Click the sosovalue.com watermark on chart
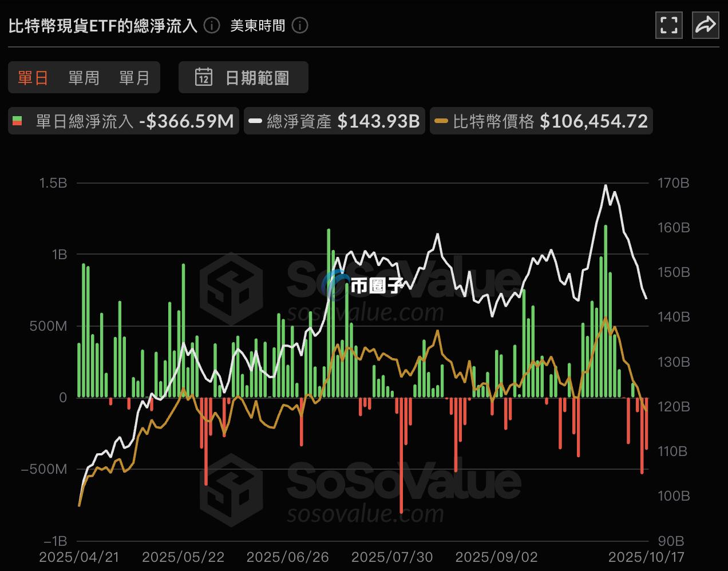 (365, 313)
